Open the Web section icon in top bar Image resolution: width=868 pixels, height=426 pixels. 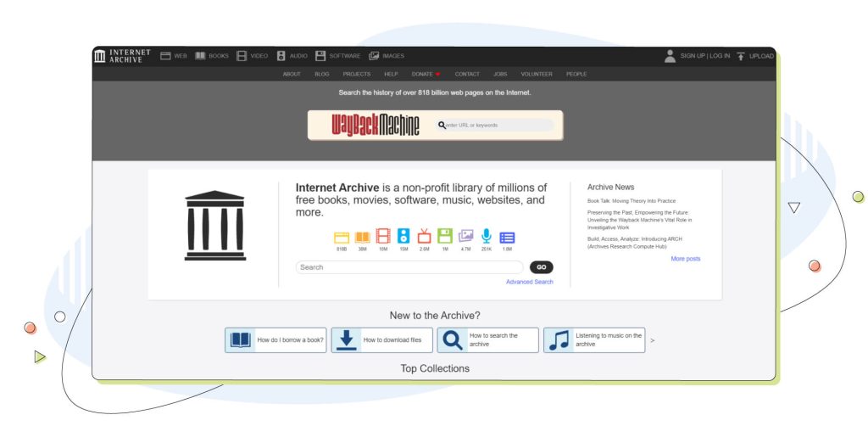coord(165,56)
